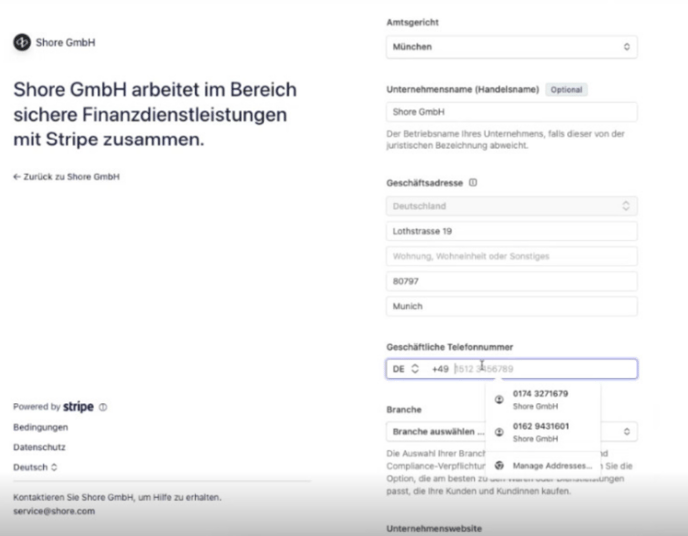Click profile icon for 0162 9431601 suggestion
The height and width of the screenshot is (536, 688).
coord(498,432)
